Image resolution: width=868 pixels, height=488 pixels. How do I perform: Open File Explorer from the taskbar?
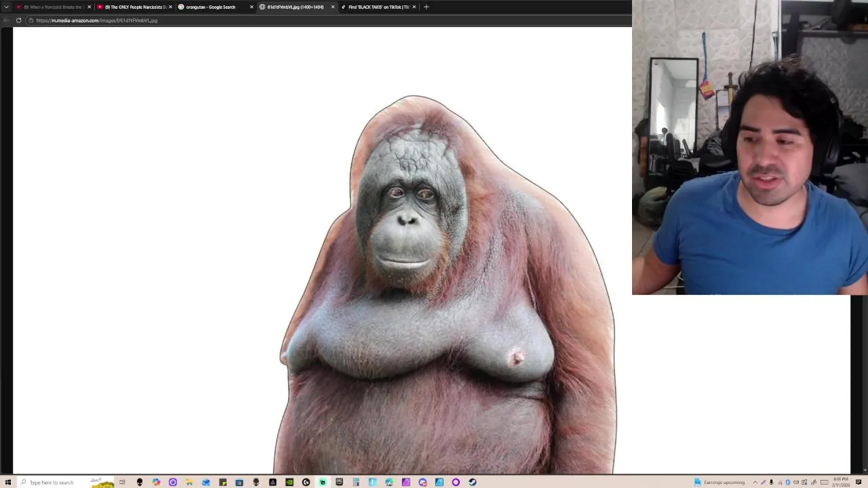(189, 482)
